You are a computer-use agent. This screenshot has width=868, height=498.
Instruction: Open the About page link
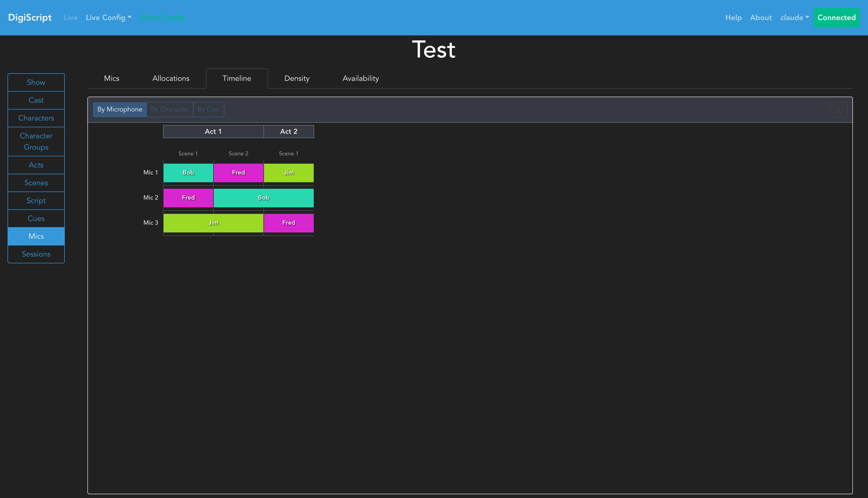tap(761, 18)
